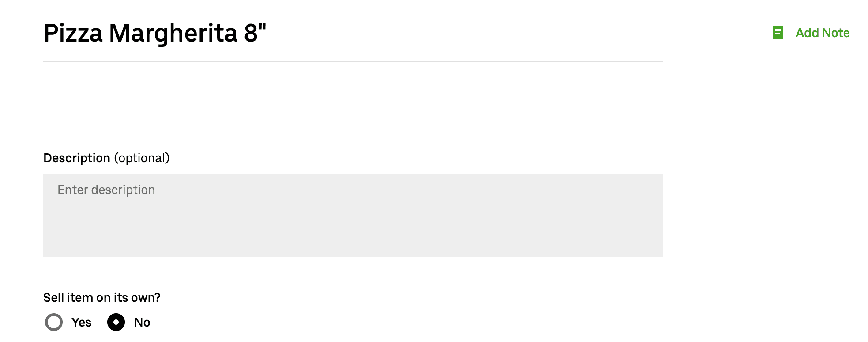Click the No radio button label
Viewport: 868px width, 342px height.
click(142, 322)
